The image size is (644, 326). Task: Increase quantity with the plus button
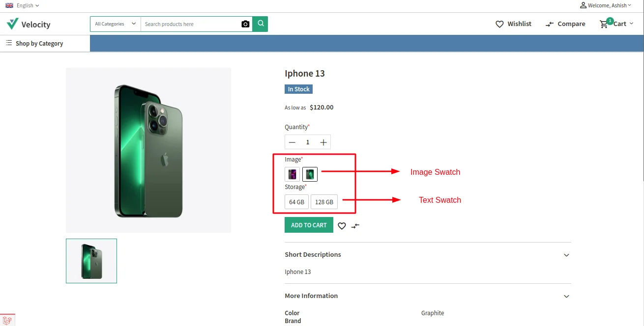pyautogui.click(x=323, y=142)
